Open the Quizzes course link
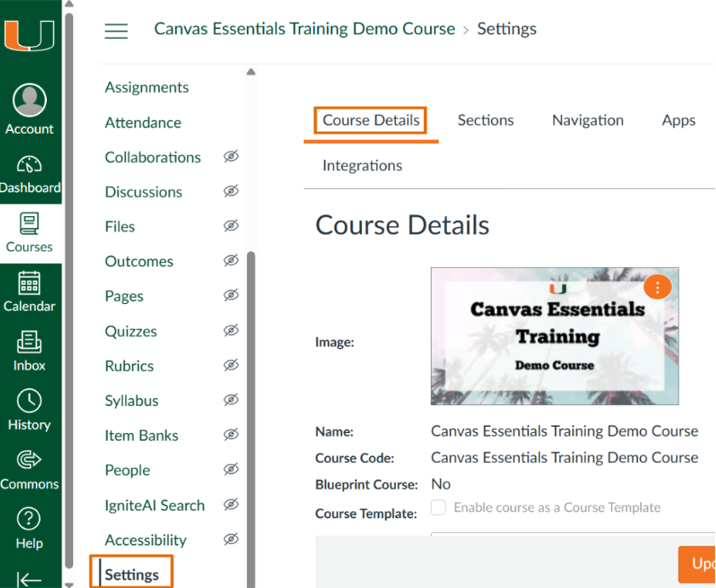This screenshot has width=716, height=588. 130,331
